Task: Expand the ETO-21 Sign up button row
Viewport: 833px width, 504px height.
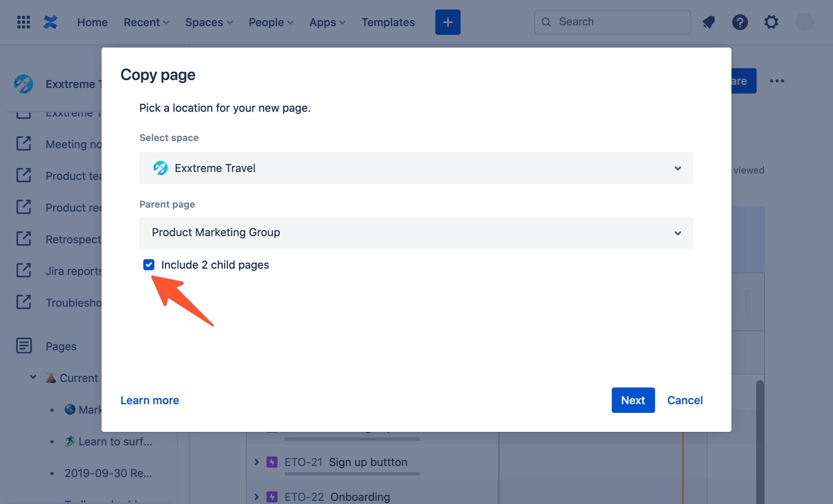Action: click(257, 462)
